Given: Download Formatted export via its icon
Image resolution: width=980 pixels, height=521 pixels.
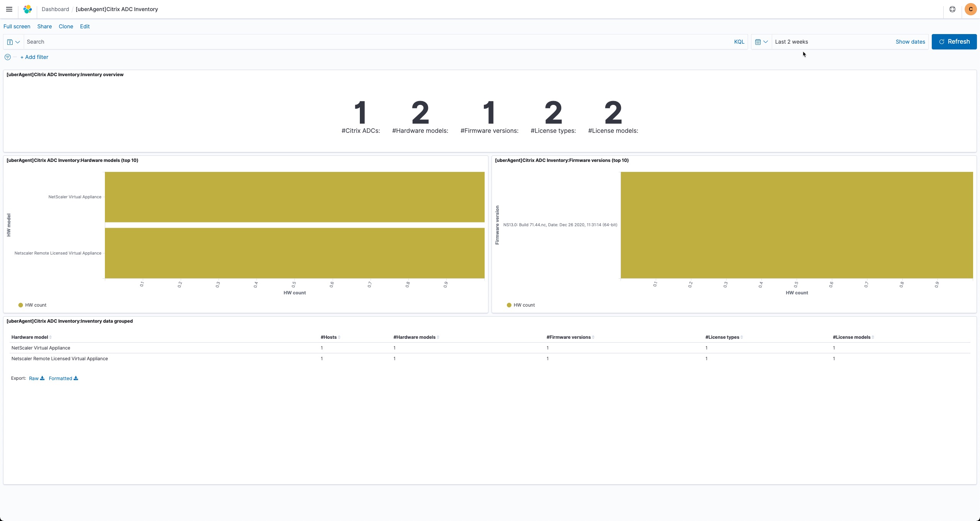Looking at the screenshot, I should [76, 378].
